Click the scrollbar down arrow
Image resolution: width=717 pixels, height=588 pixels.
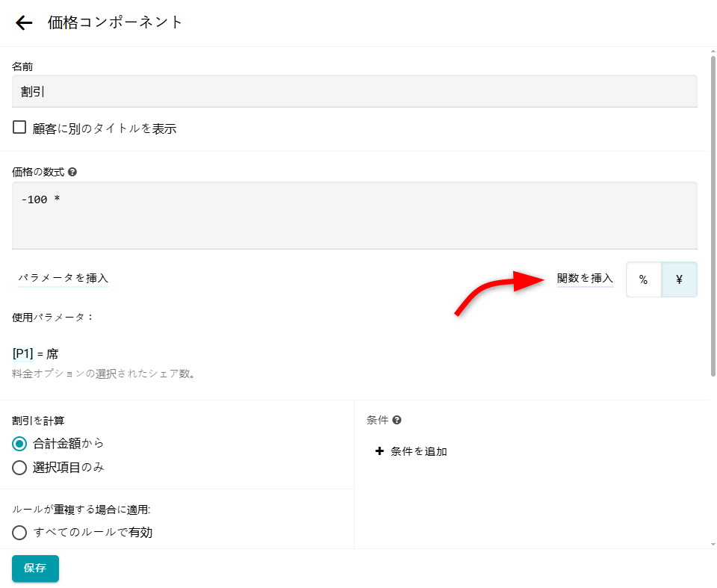pos(713,545)
